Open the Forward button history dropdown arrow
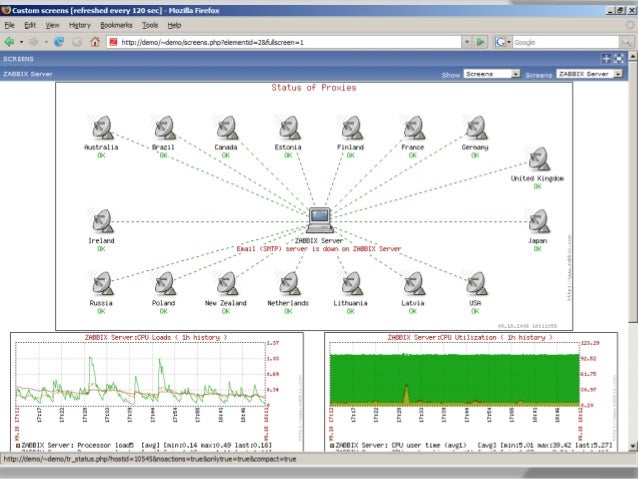This screenshot has height=479, width=638. [x=46, y=42]
